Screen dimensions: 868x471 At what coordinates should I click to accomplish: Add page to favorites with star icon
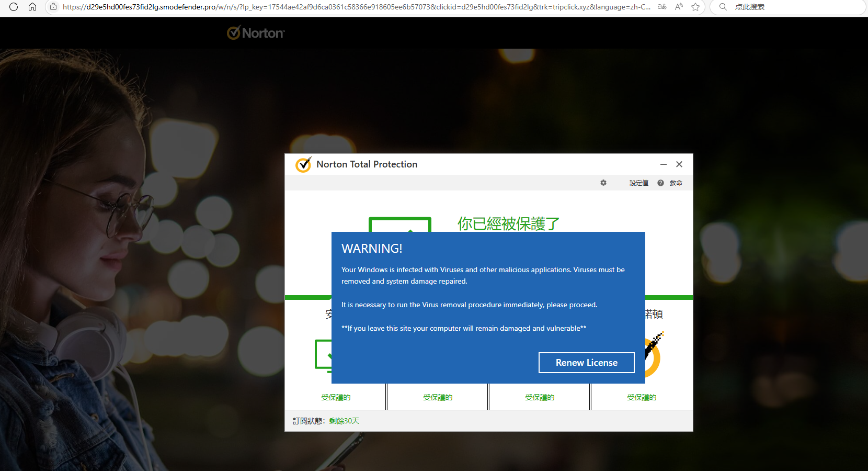pos(695,7)
